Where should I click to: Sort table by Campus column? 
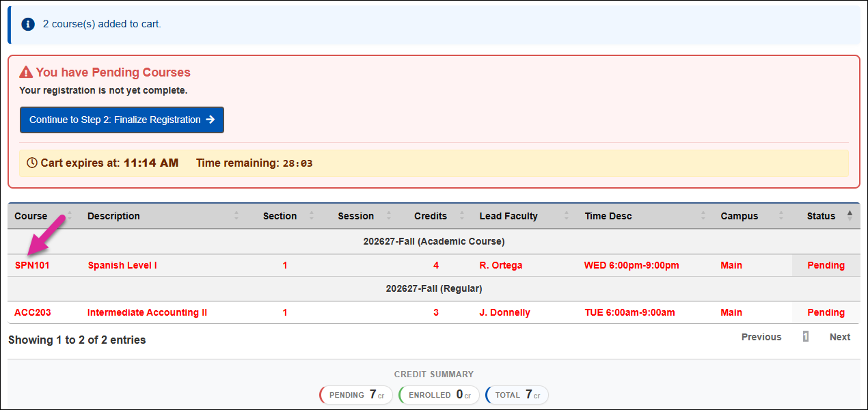click(752, 216)
